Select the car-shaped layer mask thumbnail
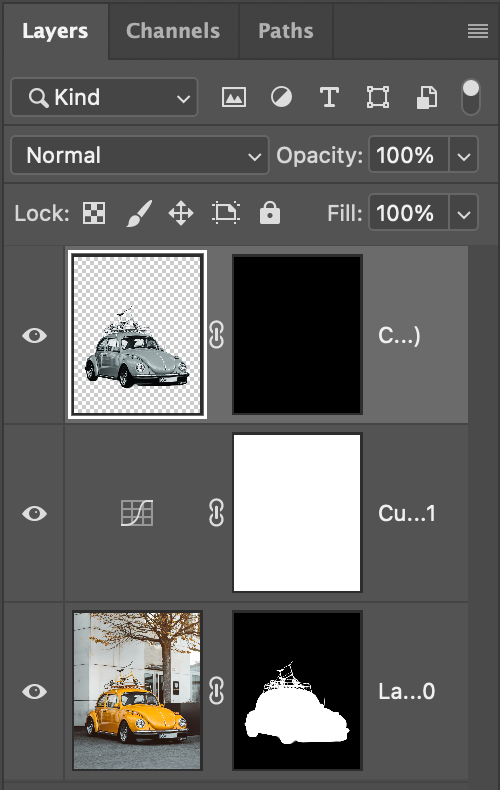The image size is (500, 790). click(x=297, y=691)
